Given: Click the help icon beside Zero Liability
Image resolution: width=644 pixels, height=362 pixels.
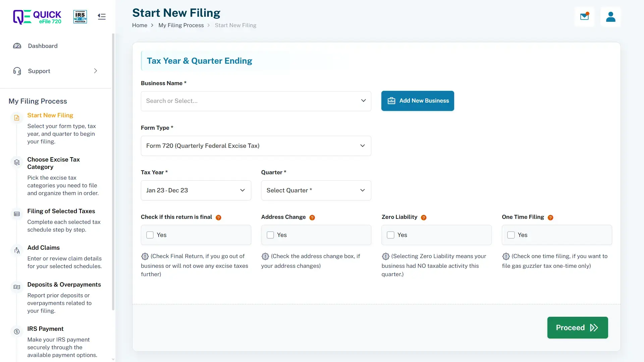Looking at the screenshot, I should (x=424, y=218).
